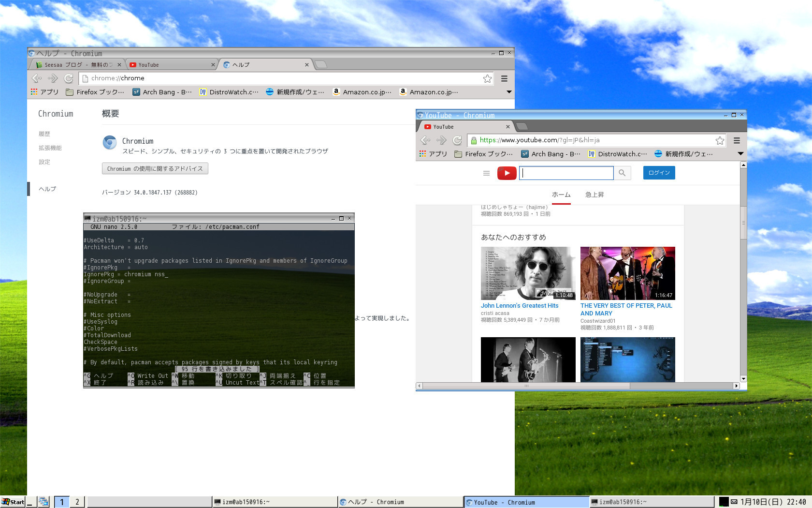The image size is (812, 508).
Task: Expand bookmarks overflow arrow in the ヘルプ window
Action: pyautogui.click(x=509, y=92)
